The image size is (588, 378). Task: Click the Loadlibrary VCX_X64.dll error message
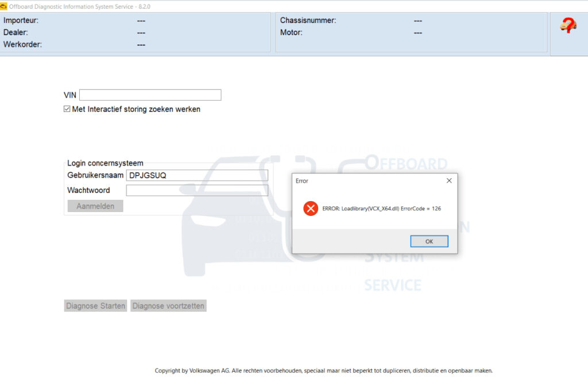(381, 209)
